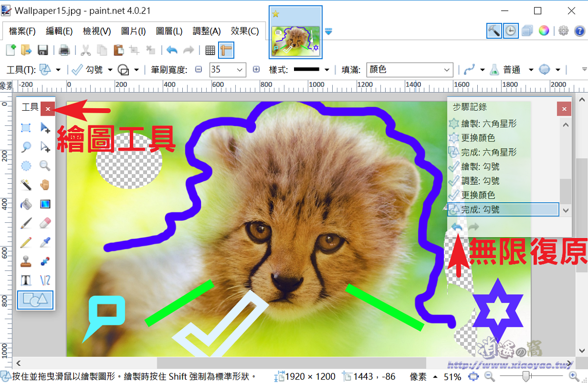Close the 步驟記錄 history panel
Image resolution: width=588 pixels, height=384 pixels.
click(x=564, y=109)
